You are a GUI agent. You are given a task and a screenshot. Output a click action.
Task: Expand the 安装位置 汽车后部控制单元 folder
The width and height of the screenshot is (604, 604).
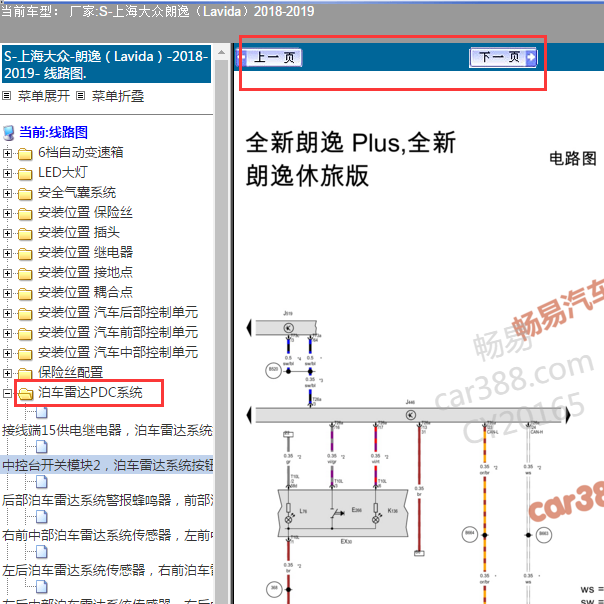[7, 314]
